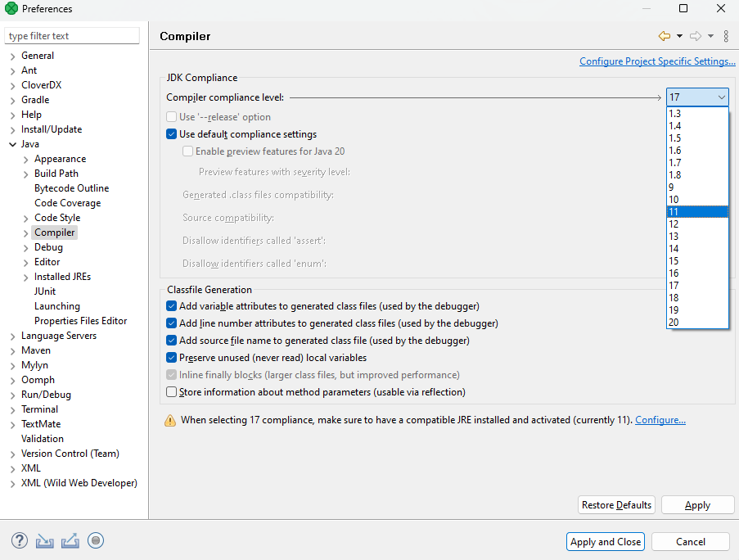
Task: Click the Restore Defaults button
Action: [x=616, y=504]
